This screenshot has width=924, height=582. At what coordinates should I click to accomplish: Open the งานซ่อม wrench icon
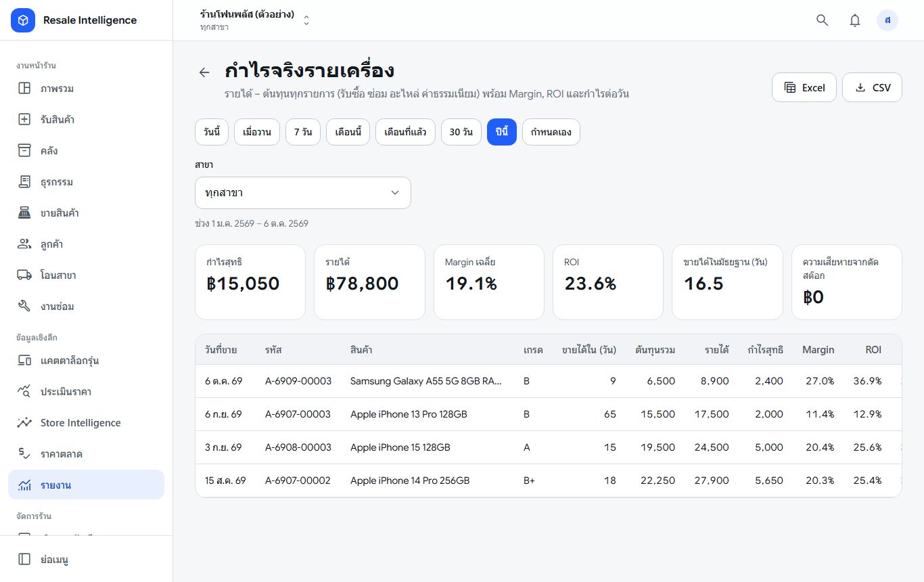(24, 307)
